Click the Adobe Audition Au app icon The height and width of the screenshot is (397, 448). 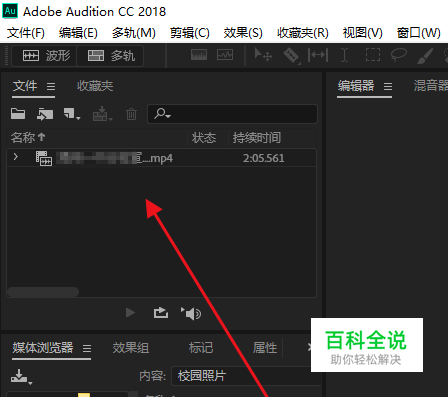[10, 11]
